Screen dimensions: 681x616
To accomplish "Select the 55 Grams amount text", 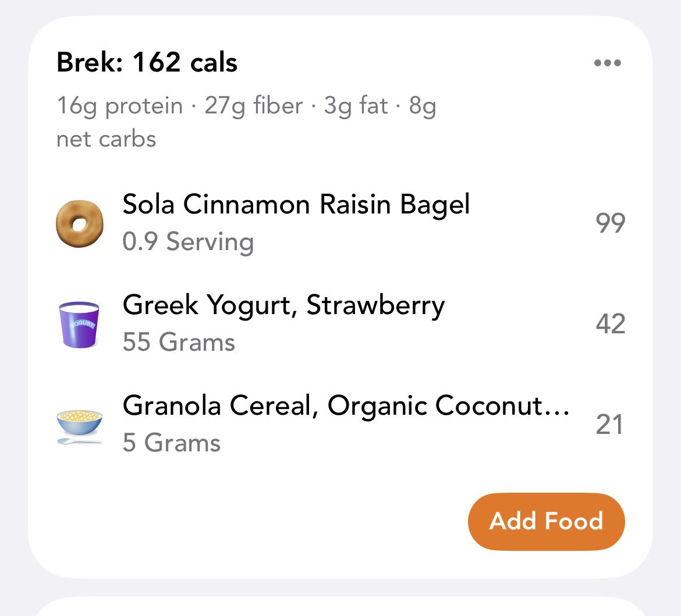I will (179, 342).
